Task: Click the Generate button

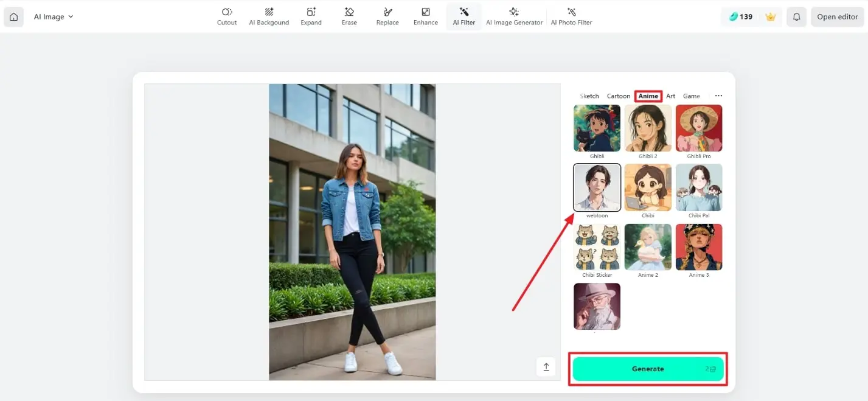Action: [647, 369]
